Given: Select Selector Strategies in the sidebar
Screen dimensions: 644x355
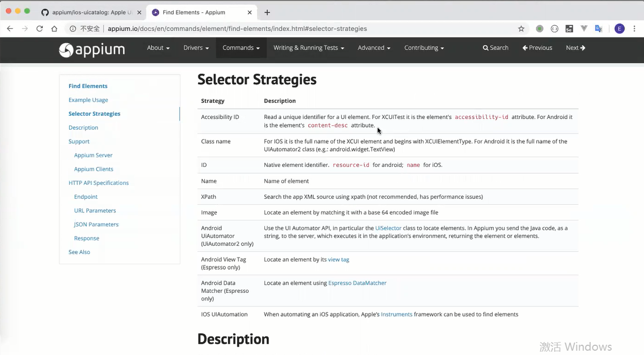Looking at the screenshot, I should 95,113.
